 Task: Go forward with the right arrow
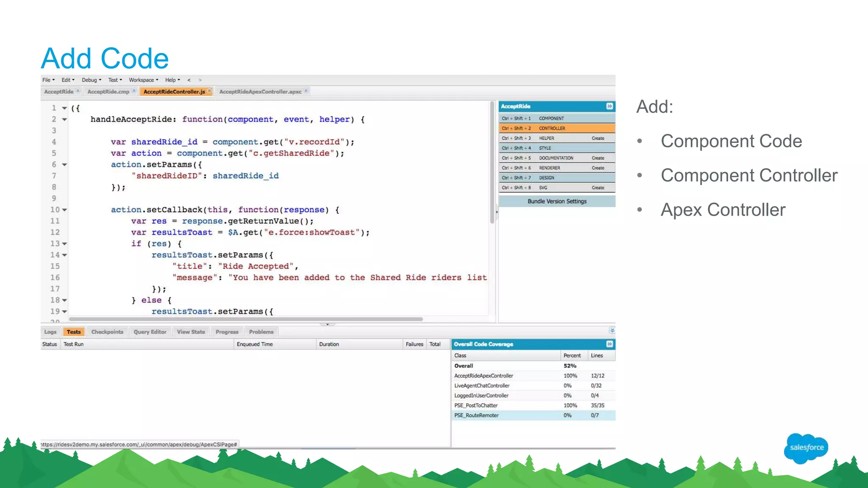[x=200, y=80]
